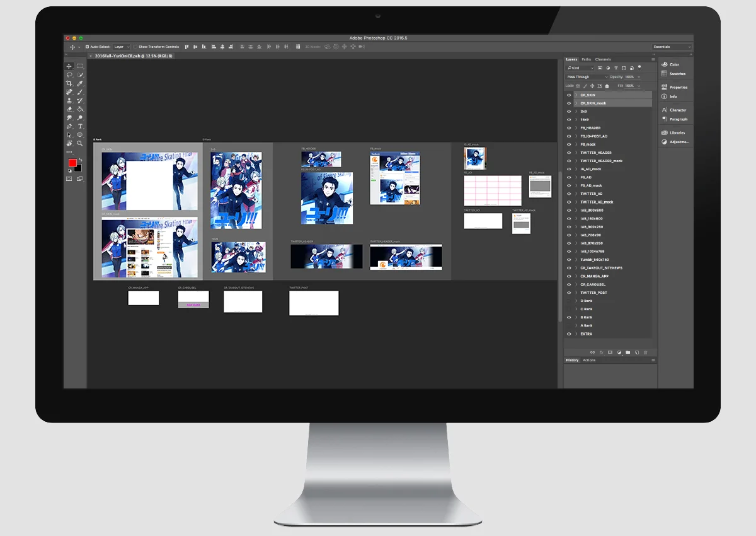Select the Move tool in the toolbox

pyautogui.click(x=69, y=66)
